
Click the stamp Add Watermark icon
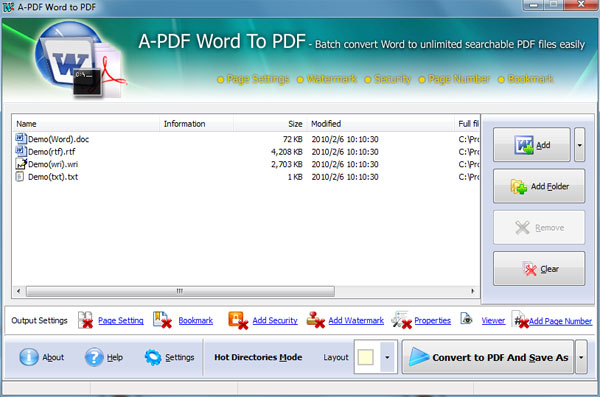[x=316, y=320]
